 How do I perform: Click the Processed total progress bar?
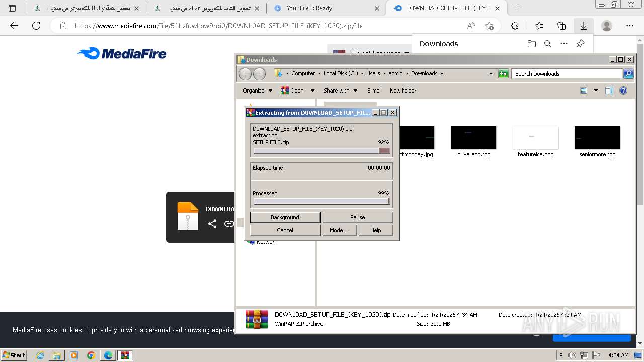coord(321,202)
